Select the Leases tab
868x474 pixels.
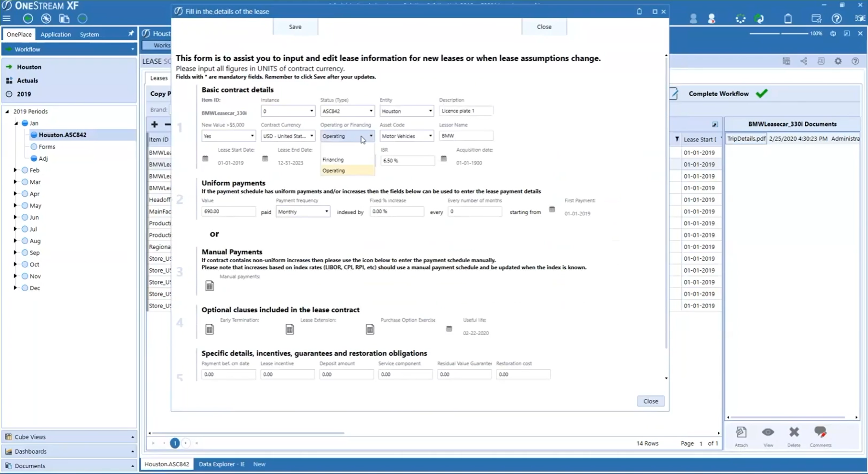(159, 78)
